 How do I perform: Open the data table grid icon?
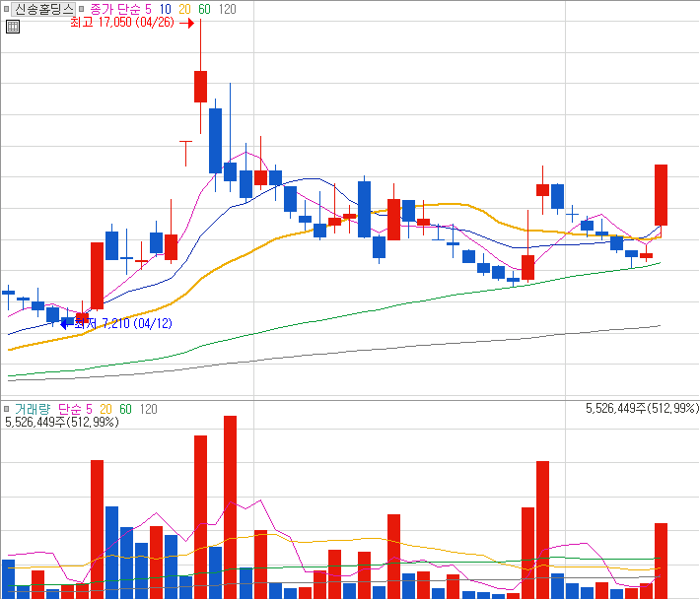(x=13, y=27)
